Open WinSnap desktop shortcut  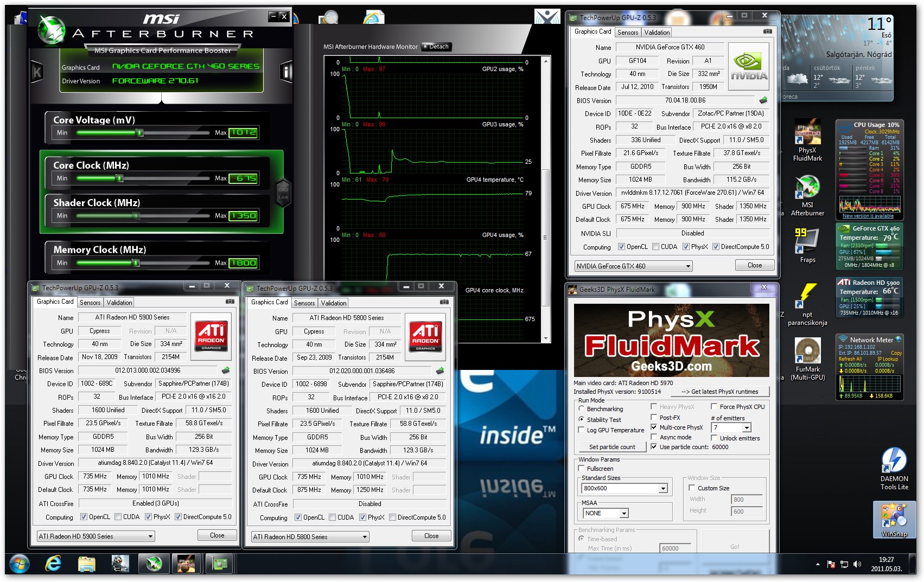pyautogui.click(x=894, y=520)
